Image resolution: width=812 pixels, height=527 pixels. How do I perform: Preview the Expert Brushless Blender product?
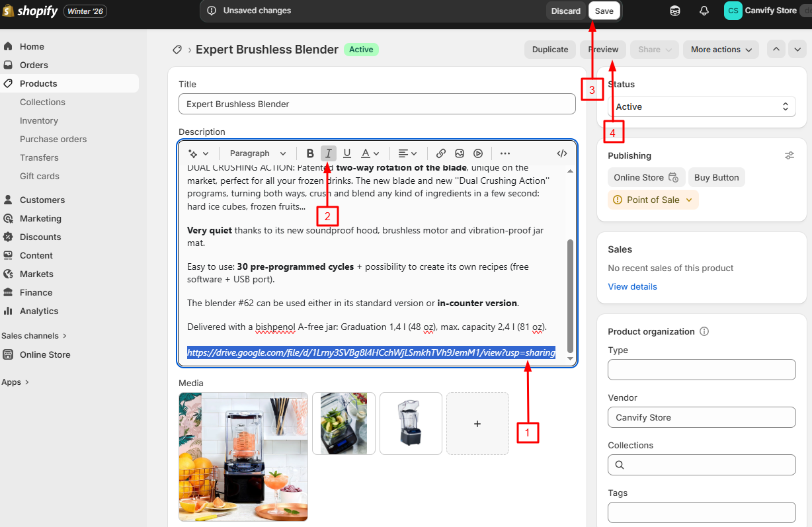pyautogui.click(x=602, y=50)
